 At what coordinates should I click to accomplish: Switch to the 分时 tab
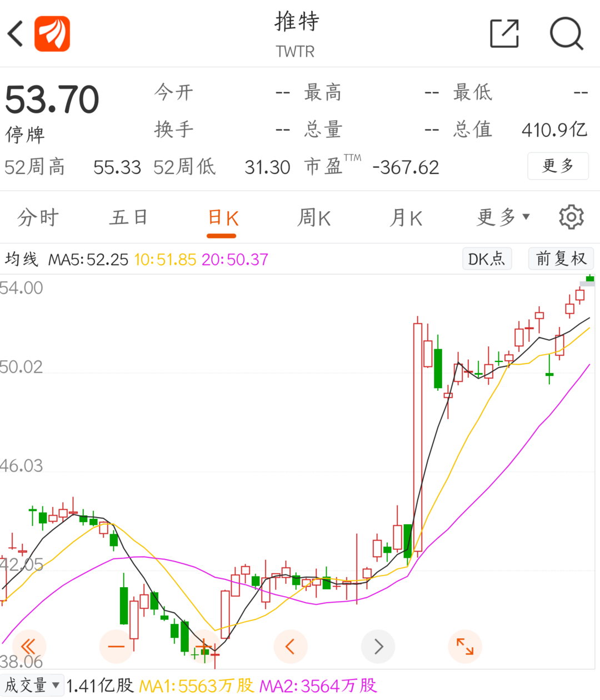coord(38,217)
